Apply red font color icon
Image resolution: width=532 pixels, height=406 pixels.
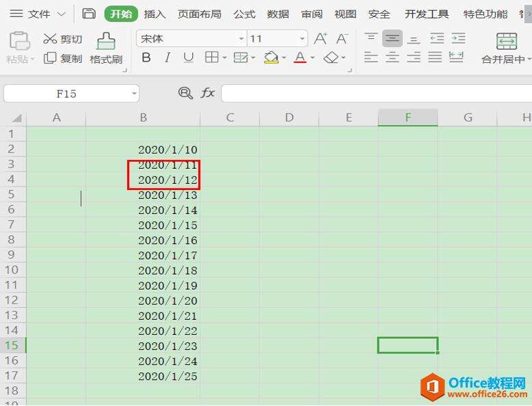[x=300, y=57]
